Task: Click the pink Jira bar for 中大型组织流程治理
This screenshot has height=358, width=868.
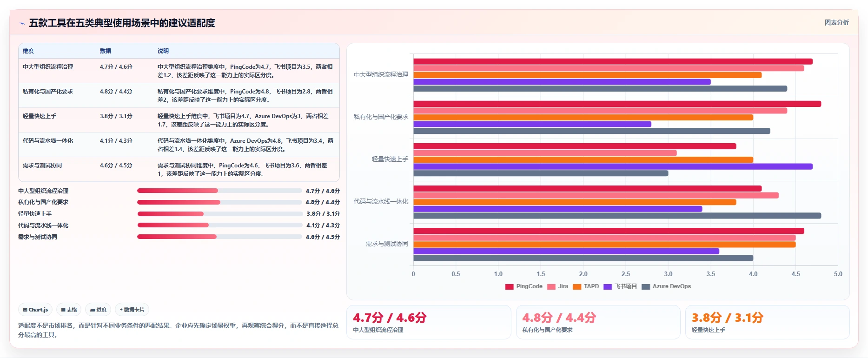Action: [609, 68]
